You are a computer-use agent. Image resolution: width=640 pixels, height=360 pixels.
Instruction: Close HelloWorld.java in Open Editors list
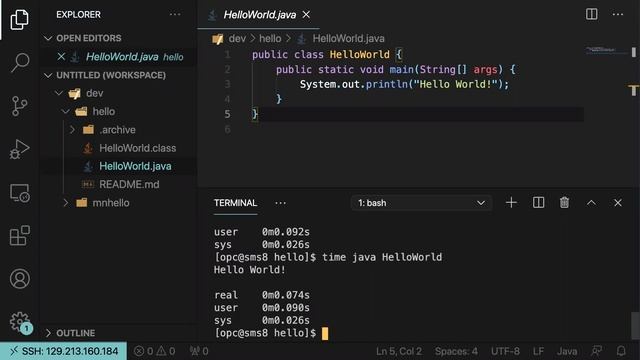[x=61, y=56]
